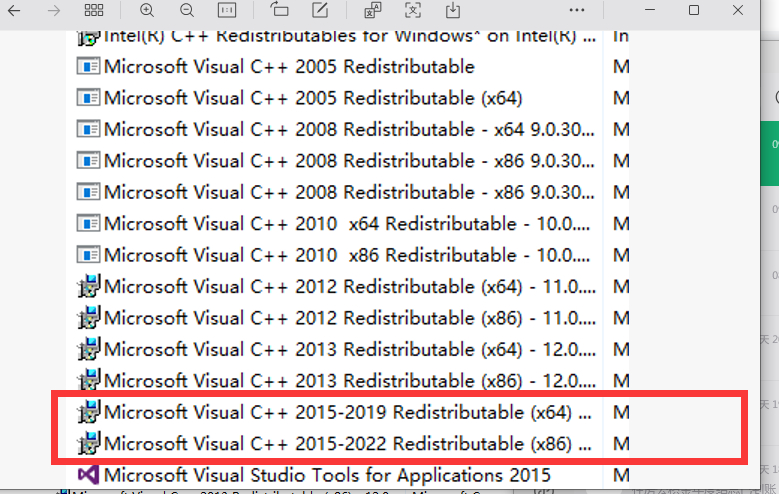
Task: Open the three-dots more options menu
Action: coord(577,10)
